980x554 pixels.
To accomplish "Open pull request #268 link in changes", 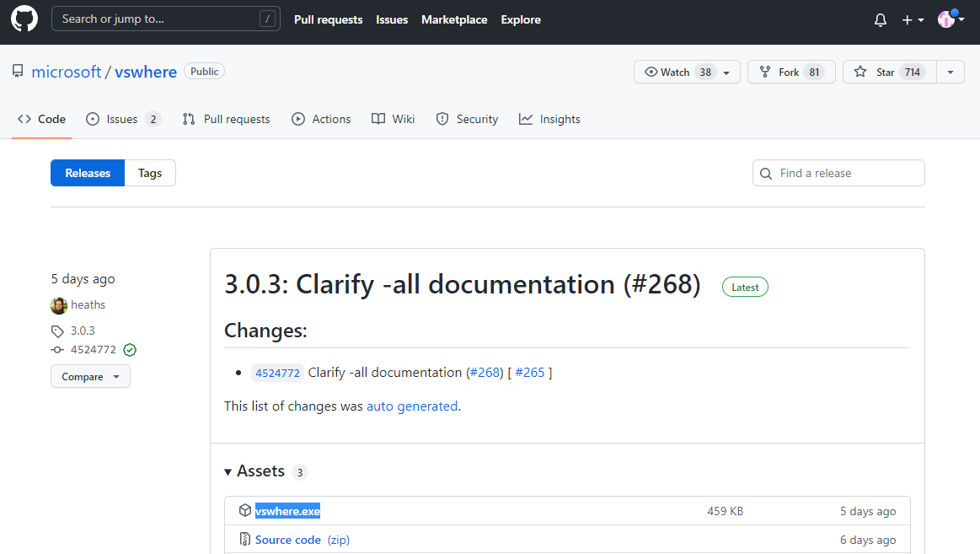I will click(x=485, y=373).
